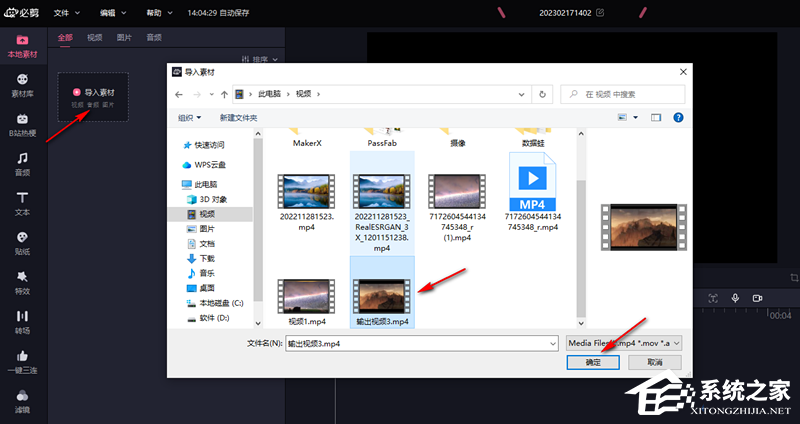The image size is (800, 424).
Task: Select 音乐 folder in navigation tree
Action: pos(201,273)
